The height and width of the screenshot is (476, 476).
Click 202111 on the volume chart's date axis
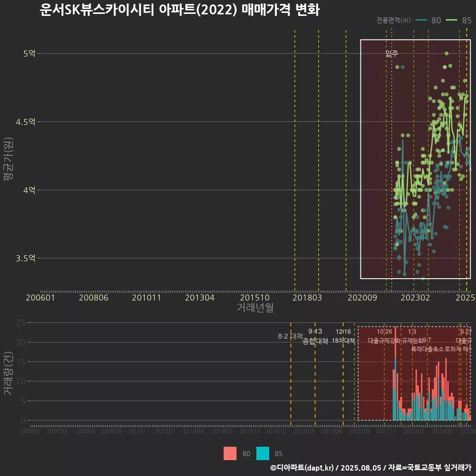386,431
